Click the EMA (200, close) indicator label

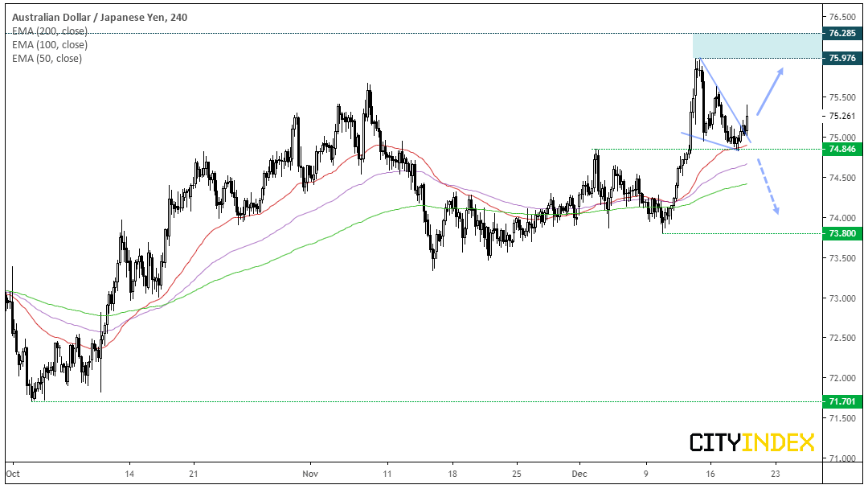click(50, 31)
